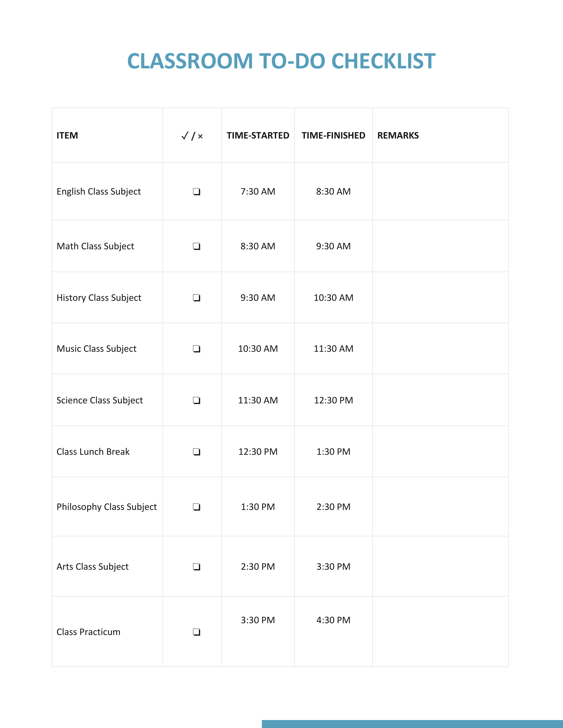563x728 pixels.
Task: Click the English class remarks cell
Action: (441, 191)
